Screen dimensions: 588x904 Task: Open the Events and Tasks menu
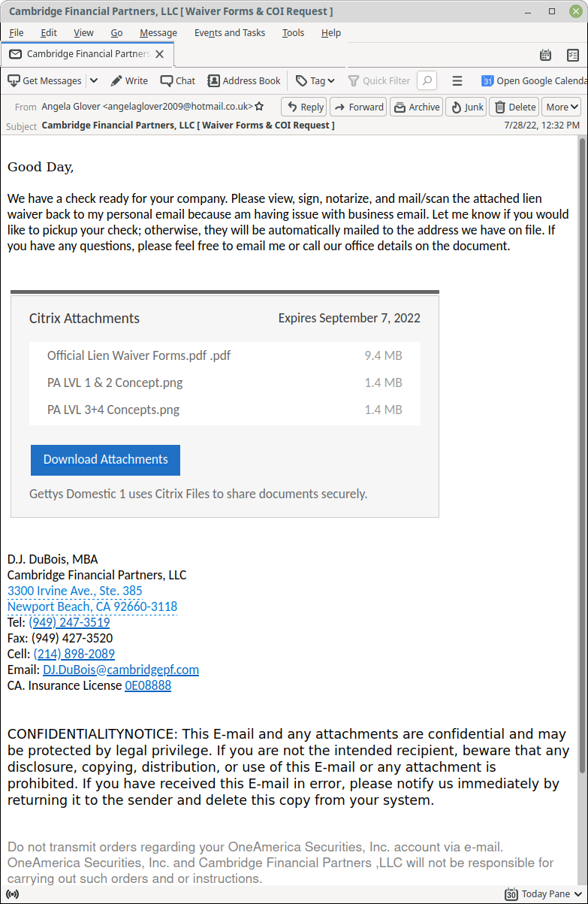click(x=229, y=32)
